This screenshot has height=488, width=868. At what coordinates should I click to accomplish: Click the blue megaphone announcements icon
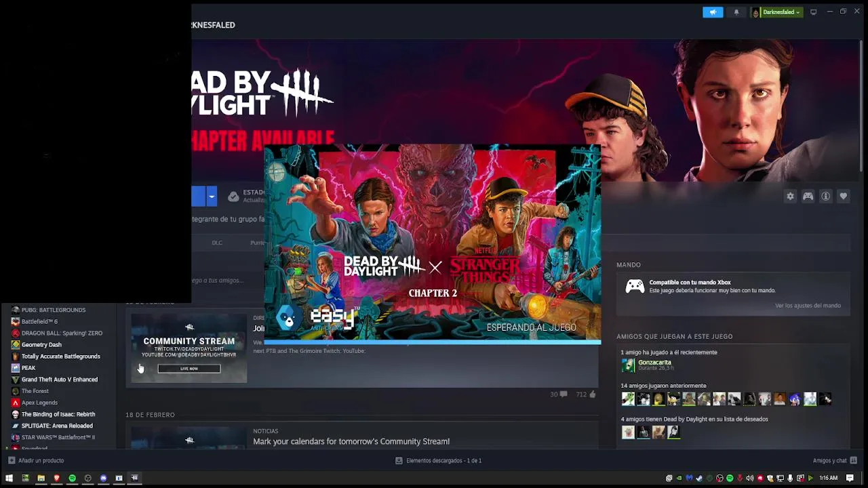pyautogui.click(x=713, y=12)
